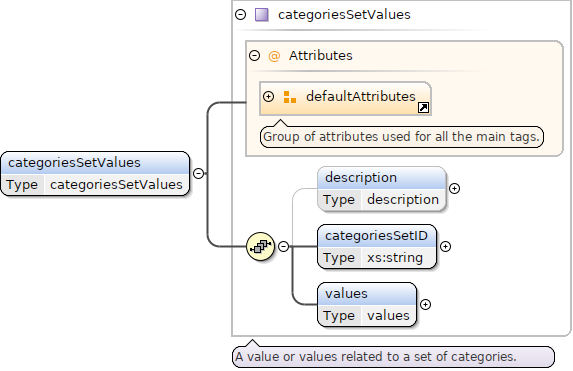Viewport: 573px width, 371px height.
Task: Collapse the Attributes section
Action: [x=254, y=56]
